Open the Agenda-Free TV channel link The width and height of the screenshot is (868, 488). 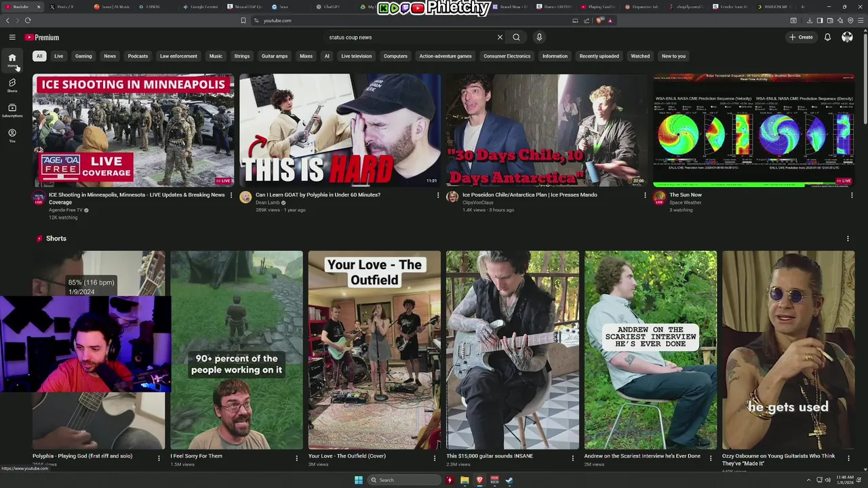[x=66, y=210]
